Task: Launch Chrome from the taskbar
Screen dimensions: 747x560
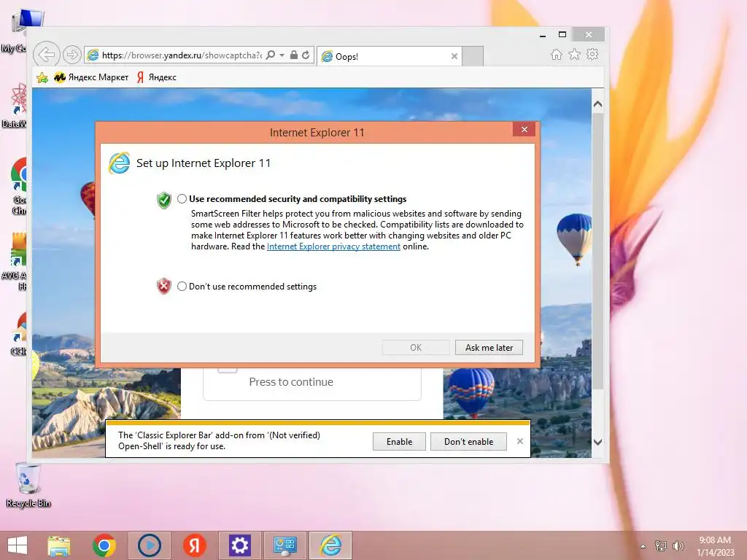Action: 104,545
